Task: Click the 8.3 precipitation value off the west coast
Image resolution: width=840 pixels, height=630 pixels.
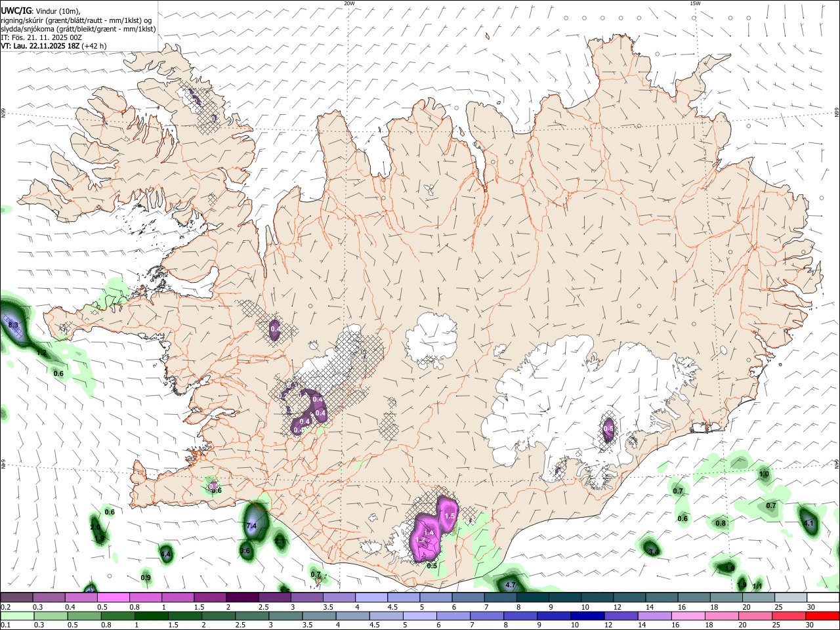Action: click(12, 325)
